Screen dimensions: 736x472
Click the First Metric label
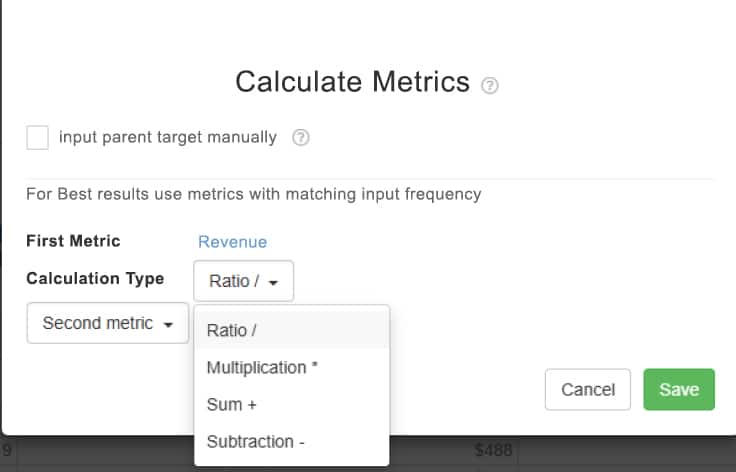coord(73,241)
